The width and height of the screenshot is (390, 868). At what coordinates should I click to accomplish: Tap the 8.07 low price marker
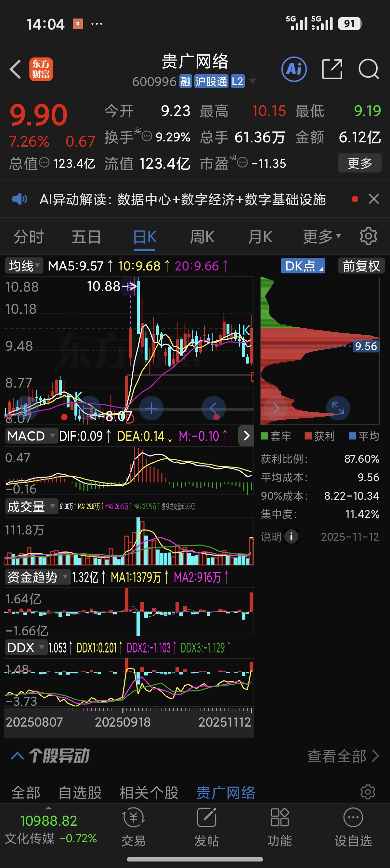tap(111, 416)
